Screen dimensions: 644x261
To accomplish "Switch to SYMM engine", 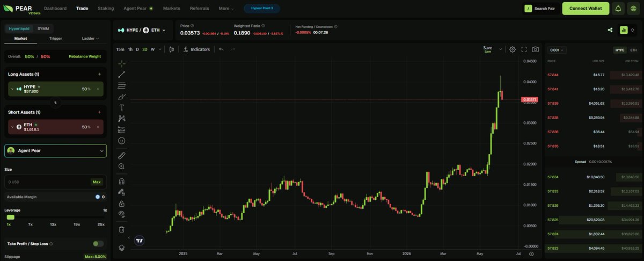I will [x=43, y=28].
